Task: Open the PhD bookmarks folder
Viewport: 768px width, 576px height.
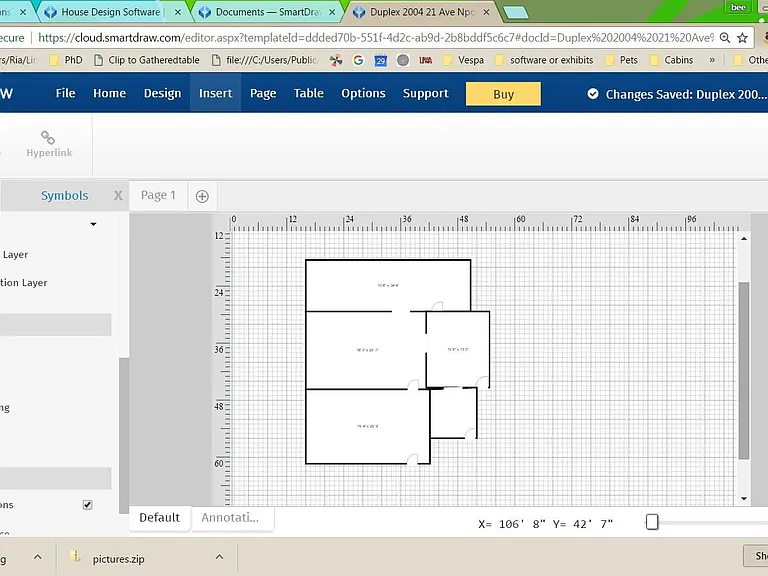Action: (66, 60)
